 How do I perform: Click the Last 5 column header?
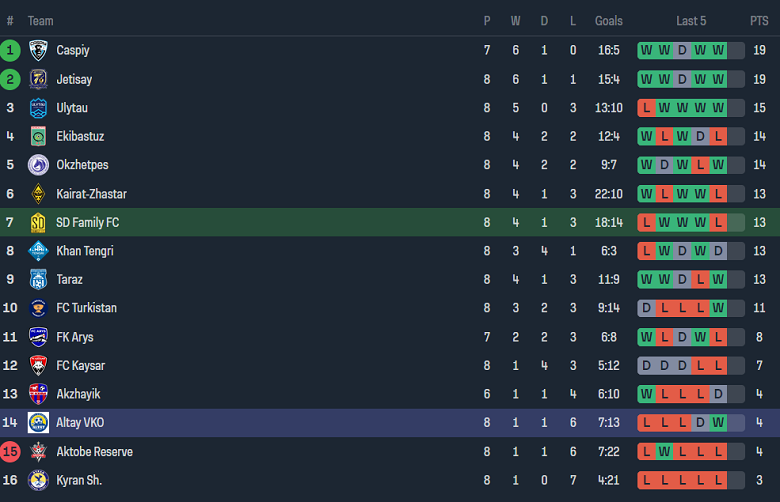[691, 21]
